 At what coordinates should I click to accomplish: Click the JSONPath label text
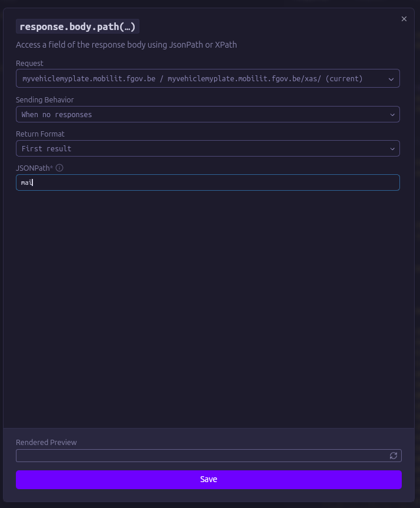(34, 168)
